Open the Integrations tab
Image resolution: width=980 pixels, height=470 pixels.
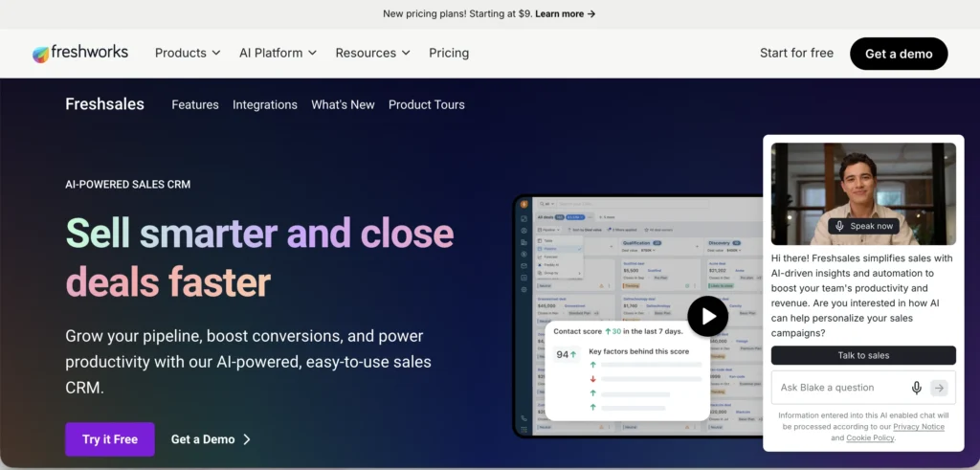265,105
